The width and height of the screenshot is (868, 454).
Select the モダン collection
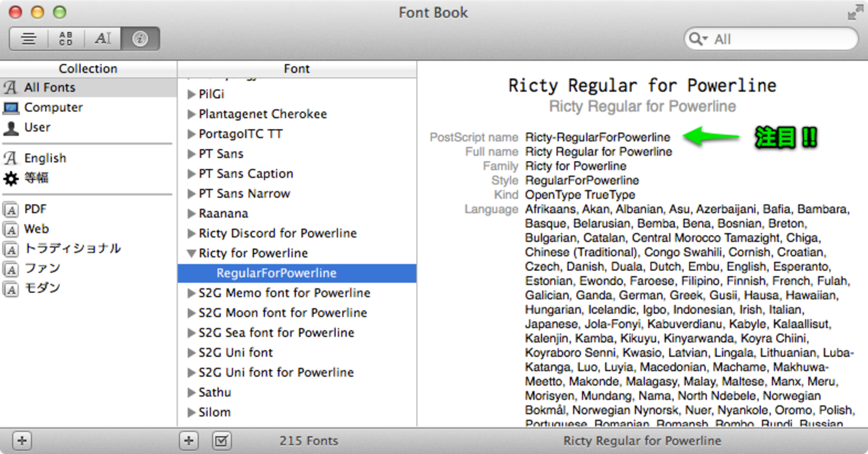pyautogui.click(x=88, y=288)
